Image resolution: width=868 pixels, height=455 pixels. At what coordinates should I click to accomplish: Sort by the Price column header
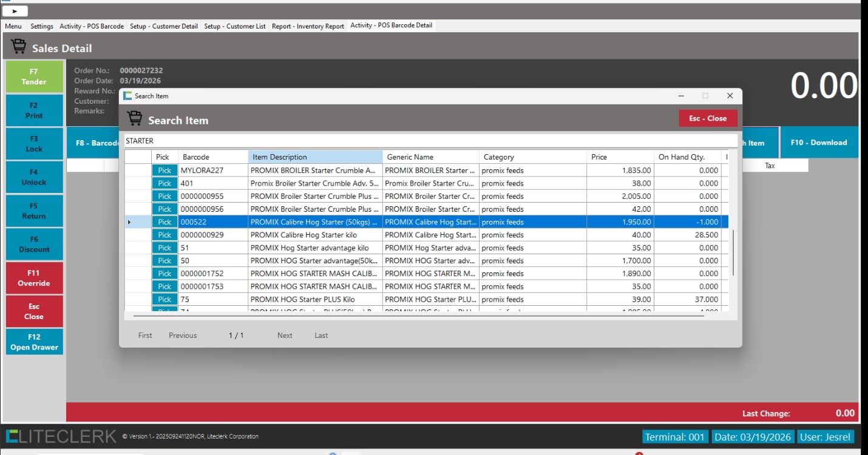tap(620, 157)
